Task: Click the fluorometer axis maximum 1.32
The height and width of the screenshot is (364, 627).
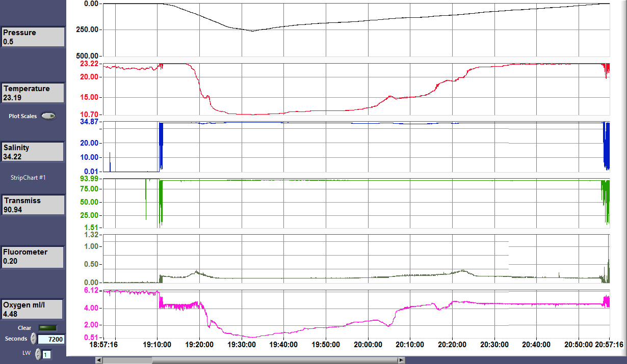Action: [91, 235]
